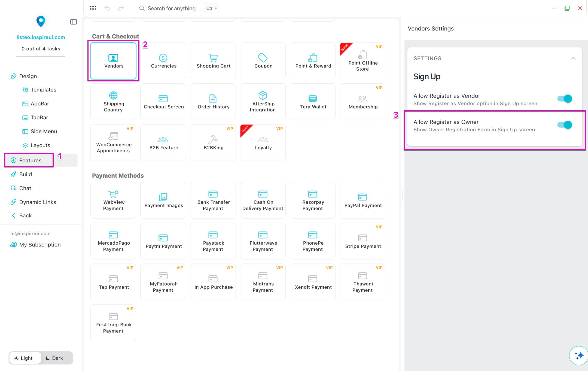The width and height of the screenshot is (588, 371).
Task: Select the Tera Wallet feature
Action: (x=313, y=102)
